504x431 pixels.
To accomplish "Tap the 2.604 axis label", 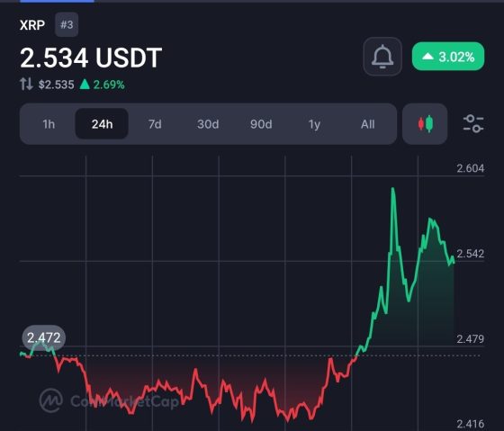I will click(x=470, y=168).
